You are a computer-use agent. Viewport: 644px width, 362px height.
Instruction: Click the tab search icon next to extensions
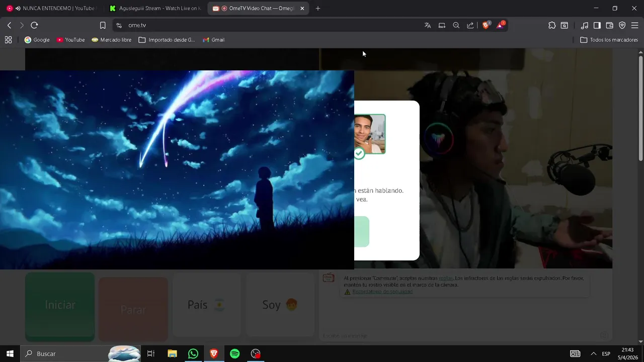click(x=565, y=25)
